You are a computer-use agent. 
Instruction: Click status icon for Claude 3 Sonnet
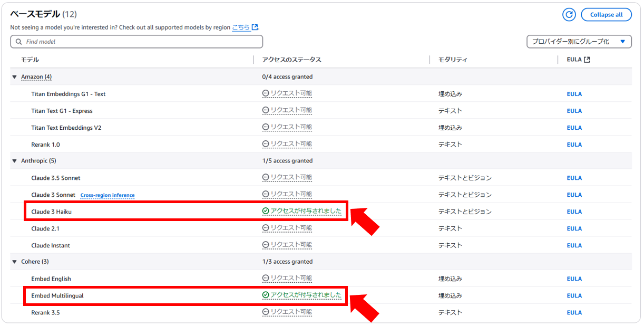pyautogui.click(x=266, y=195)
